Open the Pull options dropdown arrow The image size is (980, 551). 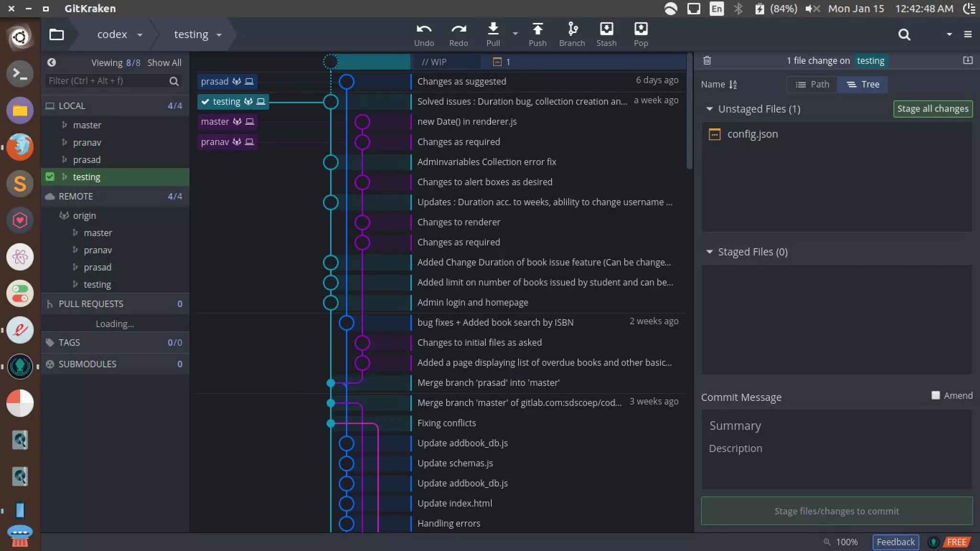pyautogui.click(x=515, y=33)
